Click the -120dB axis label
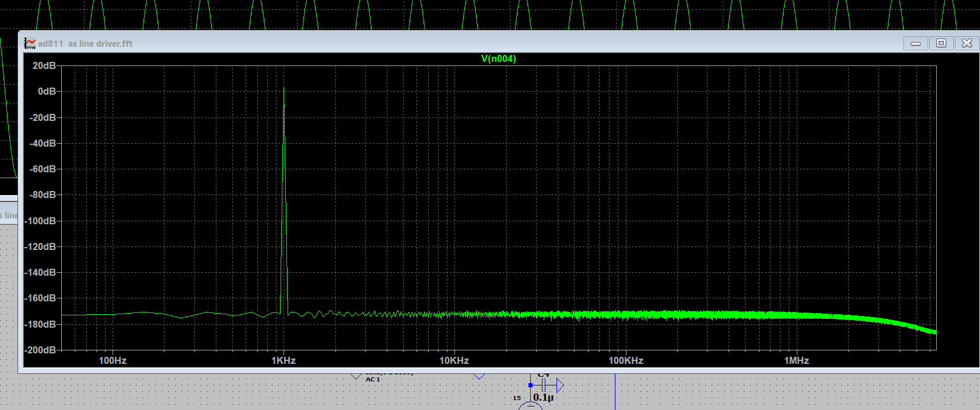This screenshot has height=410, width=980. tap(40, 246)
